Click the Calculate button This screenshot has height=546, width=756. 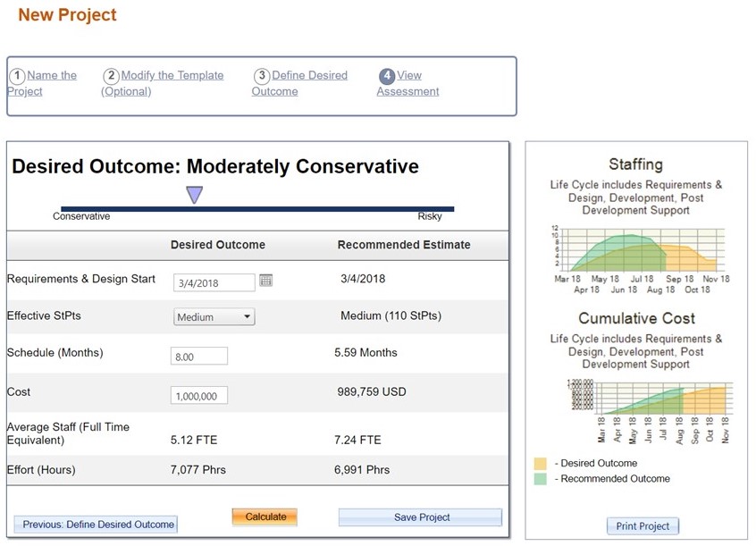pos(265,517)
